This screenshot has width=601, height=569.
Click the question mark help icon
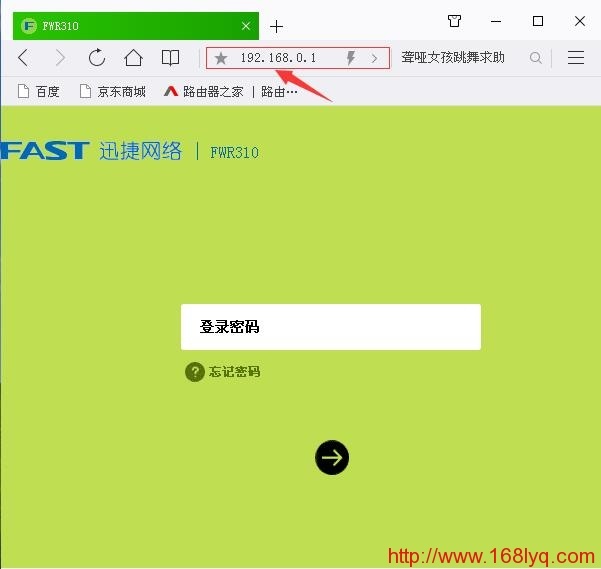(195, 372)
